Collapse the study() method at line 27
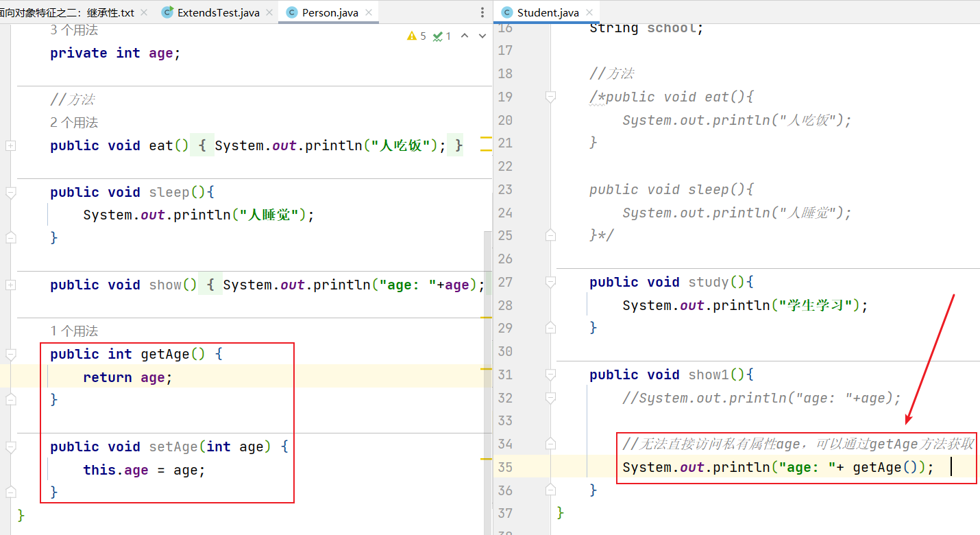The height and width of the screenshot is (535, 980). click(x=550, y=283)
